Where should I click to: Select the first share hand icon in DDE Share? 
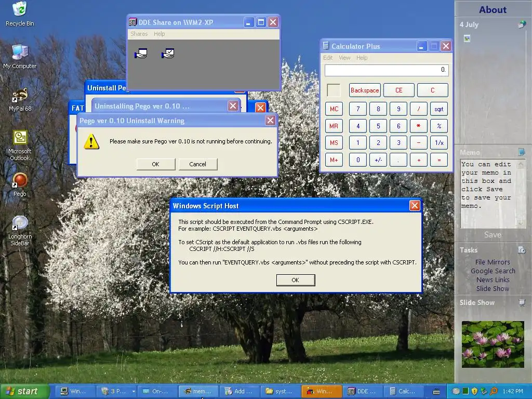(x=141, y=54)
